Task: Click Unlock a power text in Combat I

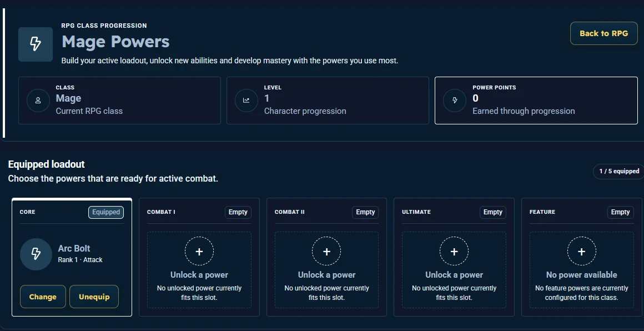Action: pos(199,275)
